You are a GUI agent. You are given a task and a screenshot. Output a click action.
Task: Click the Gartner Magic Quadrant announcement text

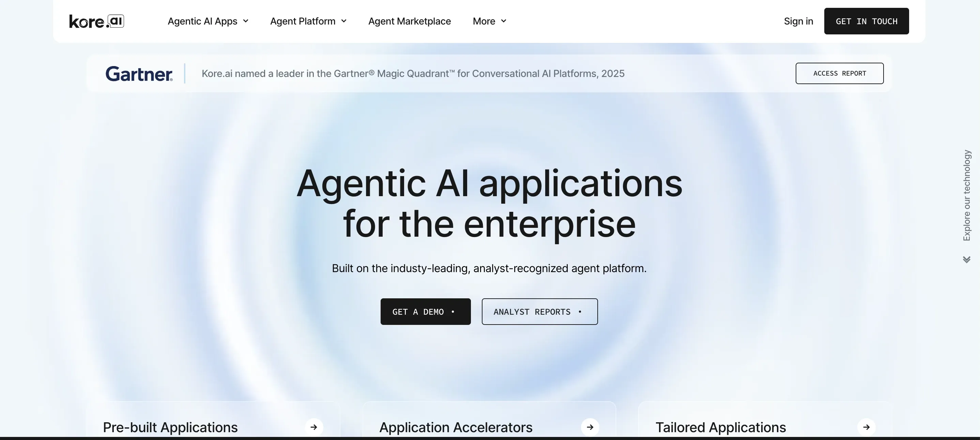click(413, 74)
